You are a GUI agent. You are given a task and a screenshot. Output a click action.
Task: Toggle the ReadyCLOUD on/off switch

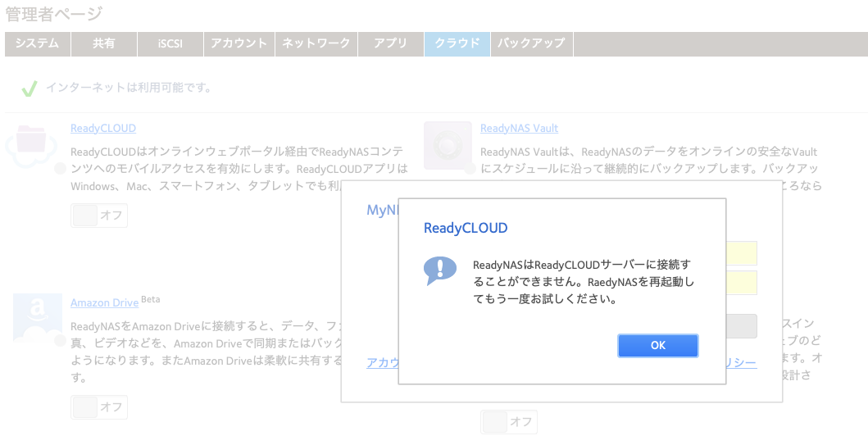99,216
